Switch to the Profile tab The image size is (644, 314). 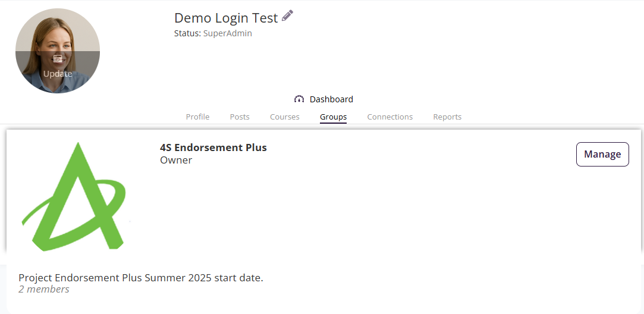[197, 117]
